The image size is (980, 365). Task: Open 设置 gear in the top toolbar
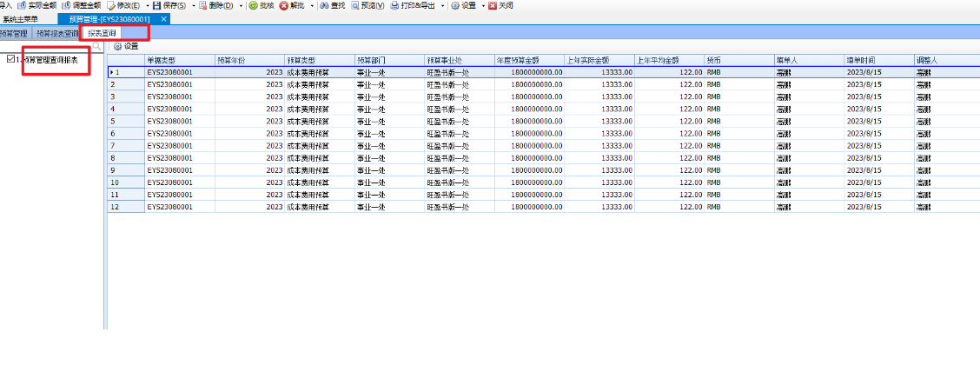pos(463,5)
